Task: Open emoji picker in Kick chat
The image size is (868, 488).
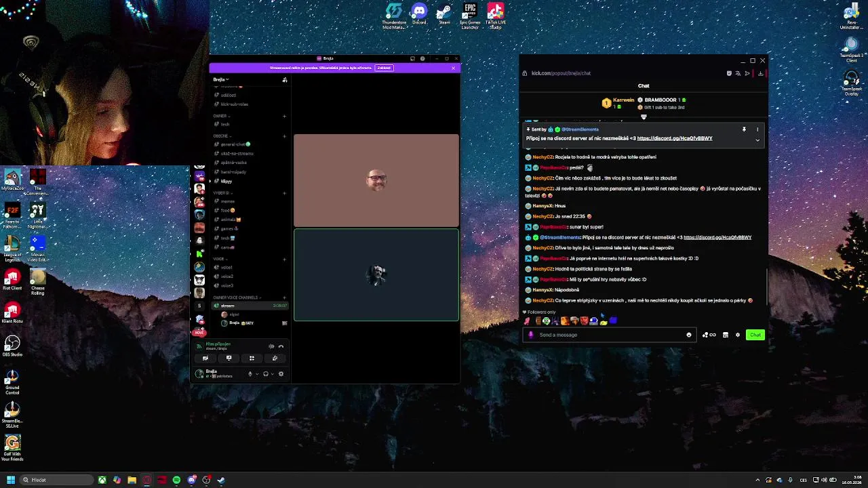Action: click(688, 335)
